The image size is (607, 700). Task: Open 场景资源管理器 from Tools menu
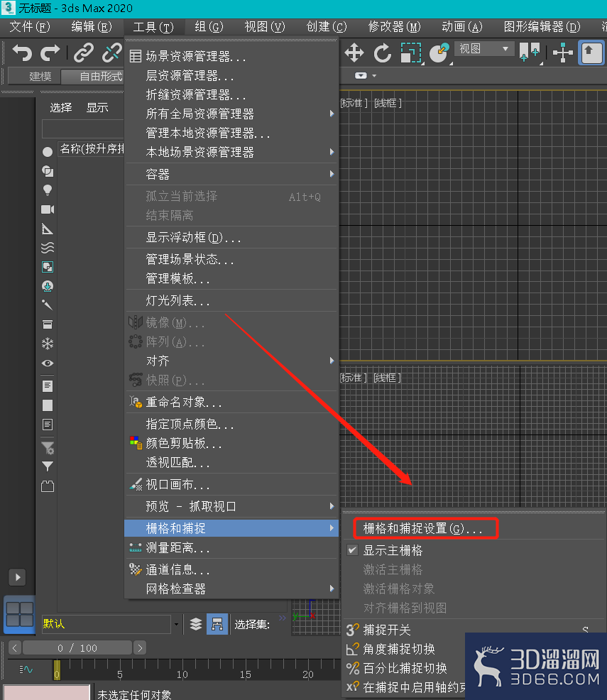click(x=231, y=56)
